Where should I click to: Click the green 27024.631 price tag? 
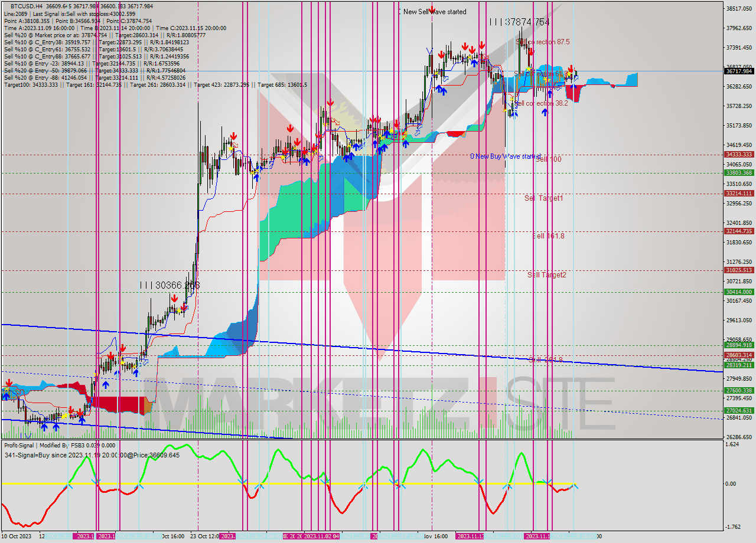739,411
